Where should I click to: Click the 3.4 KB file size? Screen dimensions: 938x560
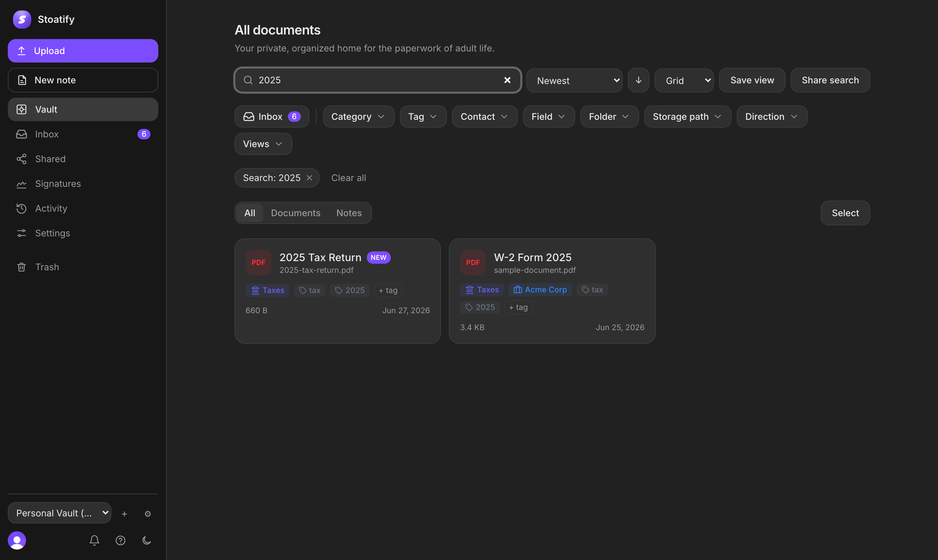472,327
